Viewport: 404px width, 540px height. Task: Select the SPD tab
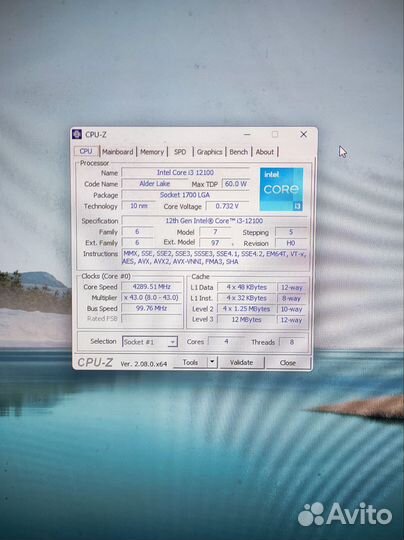tap(180, 152)
